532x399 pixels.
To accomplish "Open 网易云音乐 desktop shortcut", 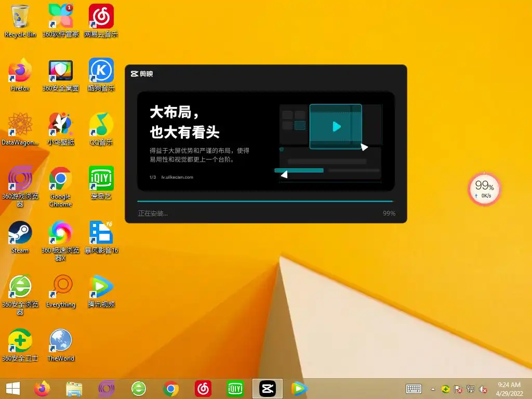I will tap(101, 20).
